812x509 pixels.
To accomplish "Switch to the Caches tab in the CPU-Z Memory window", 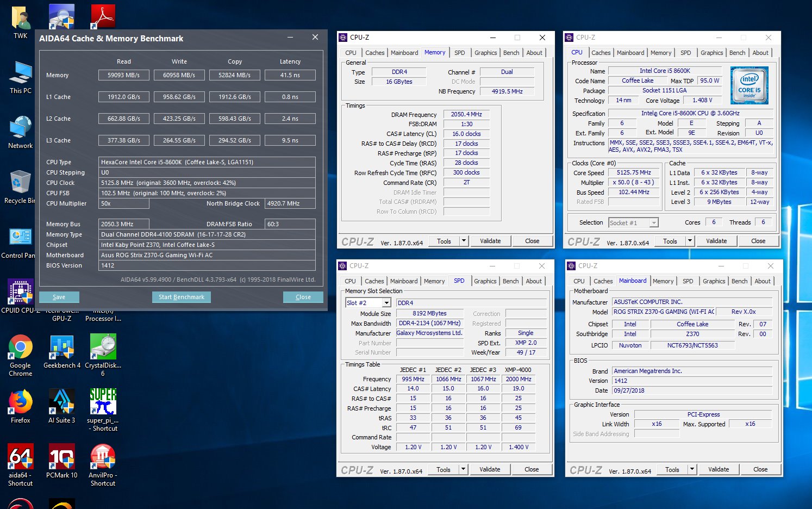I will 375,53.
